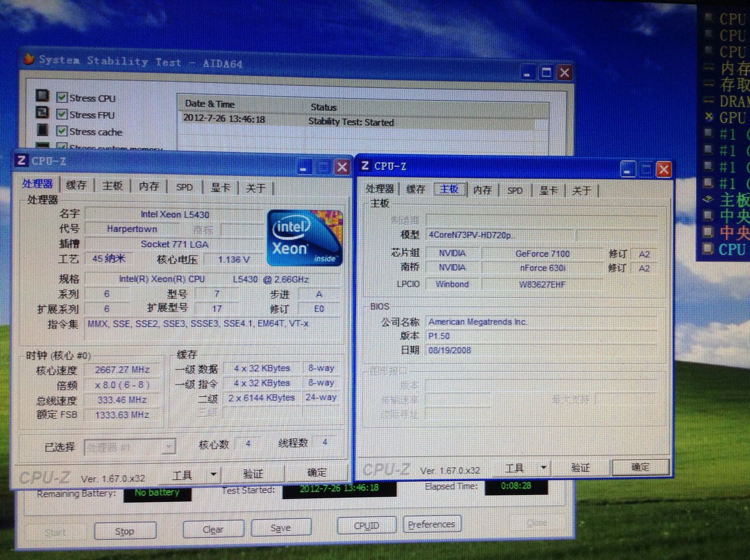This screenshot has width=750, height=560.
Task: Click the icon beside Stress FPU
Action: (x=42, y=112)
